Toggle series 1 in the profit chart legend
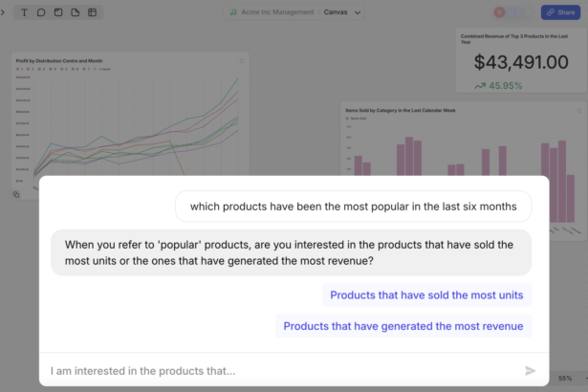 (x=19, y=70)
